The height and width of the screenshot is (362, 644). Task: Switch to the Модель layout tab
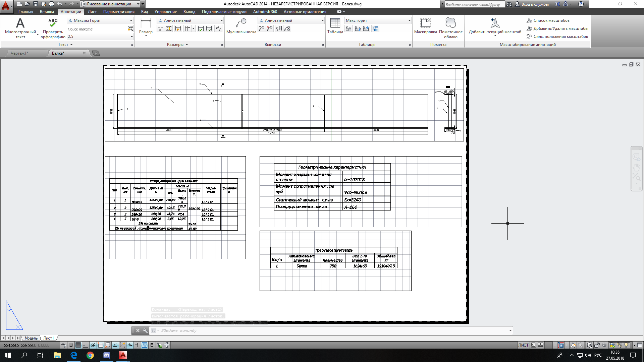(31, 338)
